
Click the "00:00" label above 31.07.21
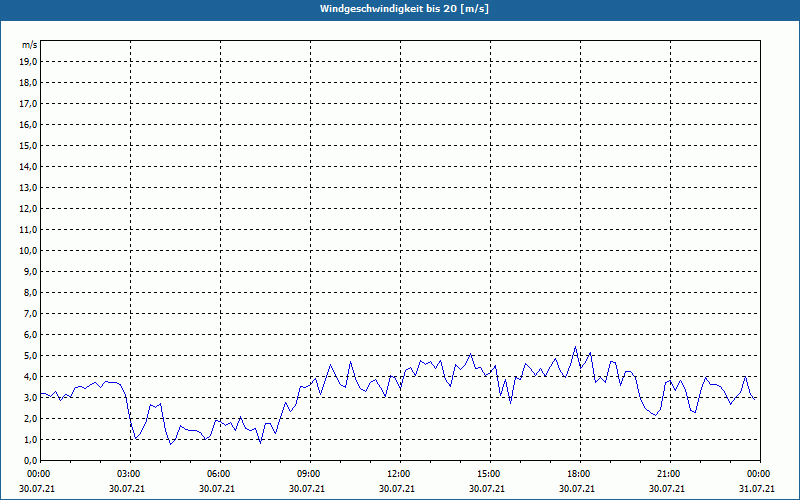tap(757, 474)
